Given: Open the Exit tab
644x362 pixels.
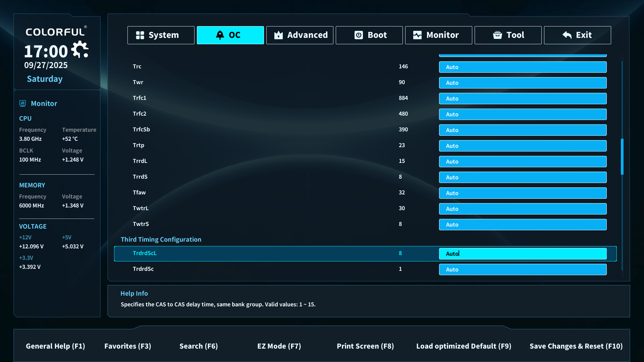Looking at the screenshot, I should (578, 35).
